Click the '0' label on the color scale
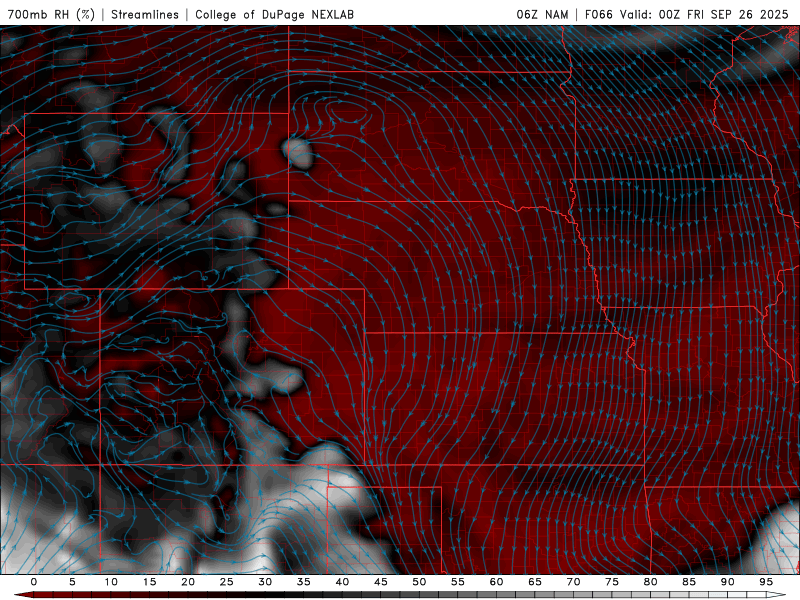 tap(34, 582)
